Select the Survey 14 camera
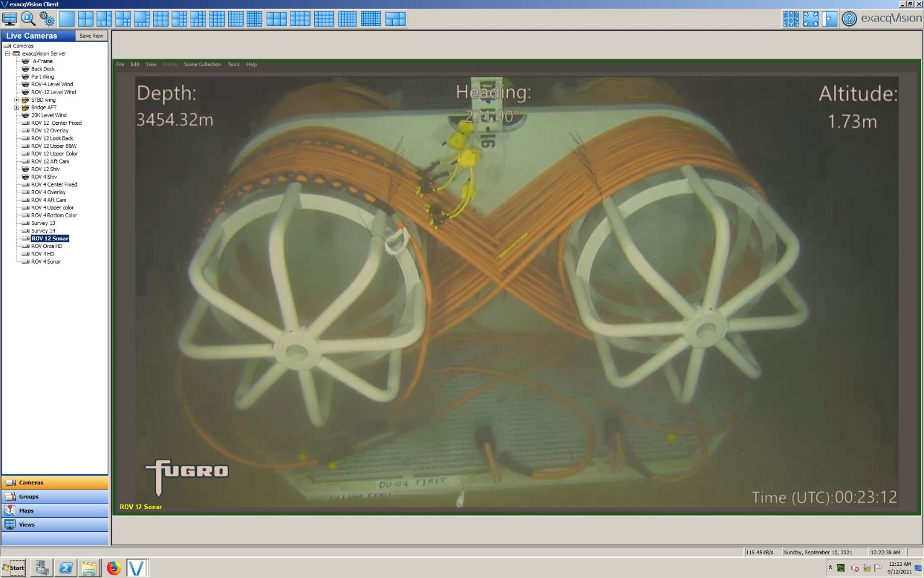 43,231
